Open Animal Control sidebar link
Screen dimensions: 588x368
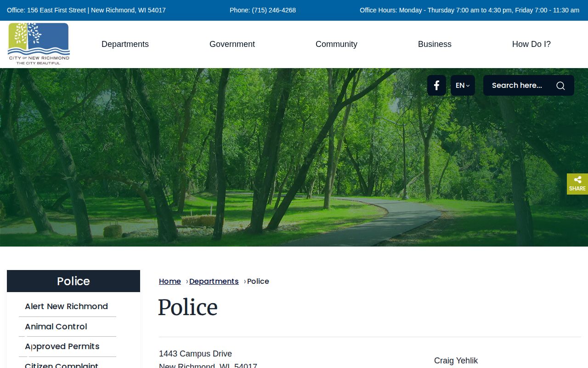tap(56, 327)
